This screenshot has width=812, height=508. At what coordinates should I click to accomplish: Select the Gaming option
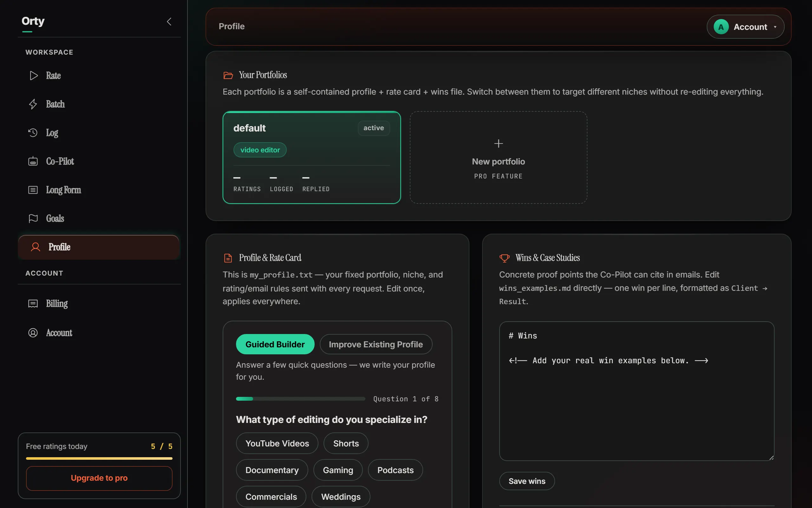click(x=337, y=470)
